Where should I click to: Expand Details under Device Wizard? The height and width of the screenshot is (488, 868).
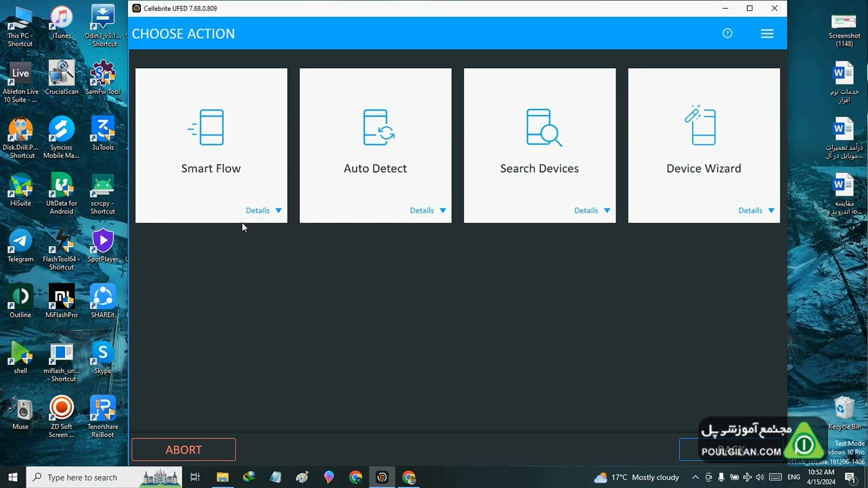756,210
